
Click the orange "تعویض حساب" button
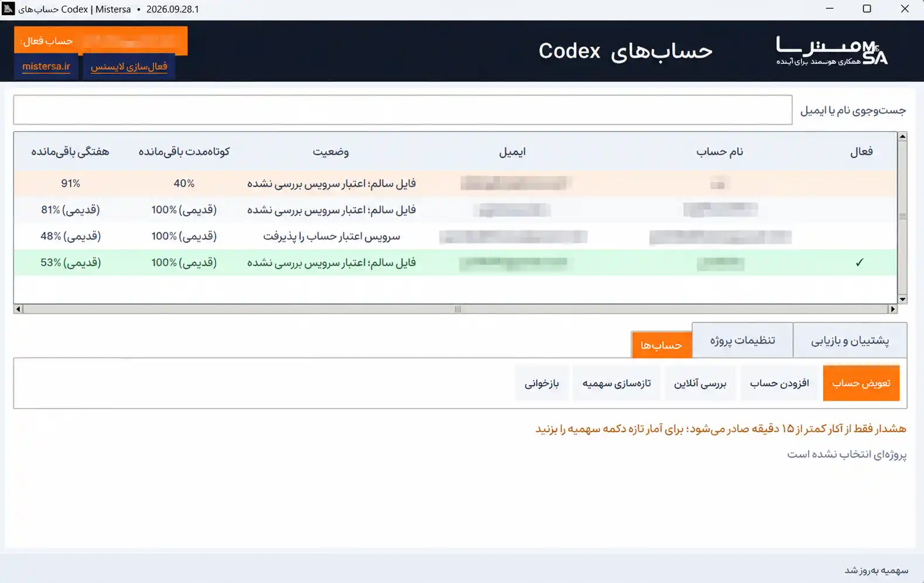pyautogui.click(x=861, y=383)
